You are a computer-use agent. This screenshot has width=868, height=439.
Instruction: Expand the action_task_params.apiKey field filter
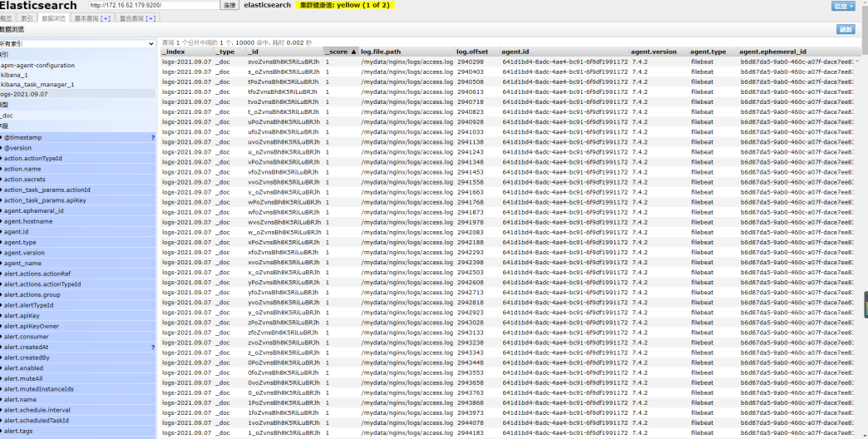click(x=77, y=200)
